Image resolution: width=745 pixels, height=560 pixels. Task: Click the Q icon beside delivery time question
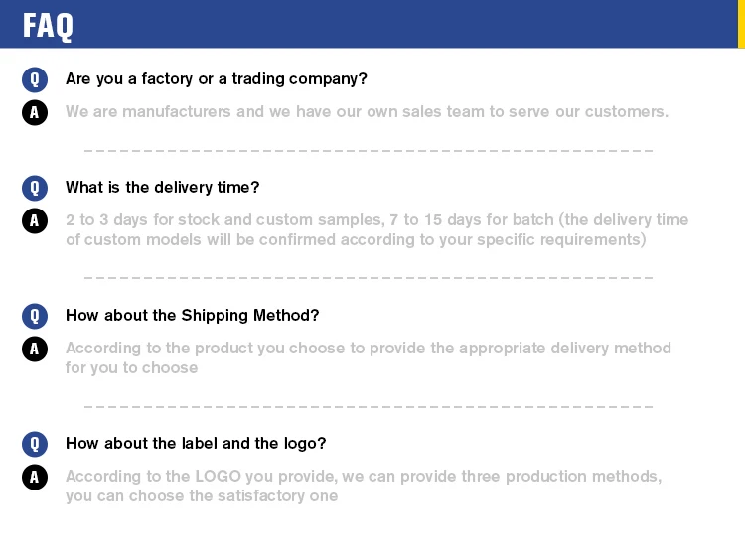point(35,188)
